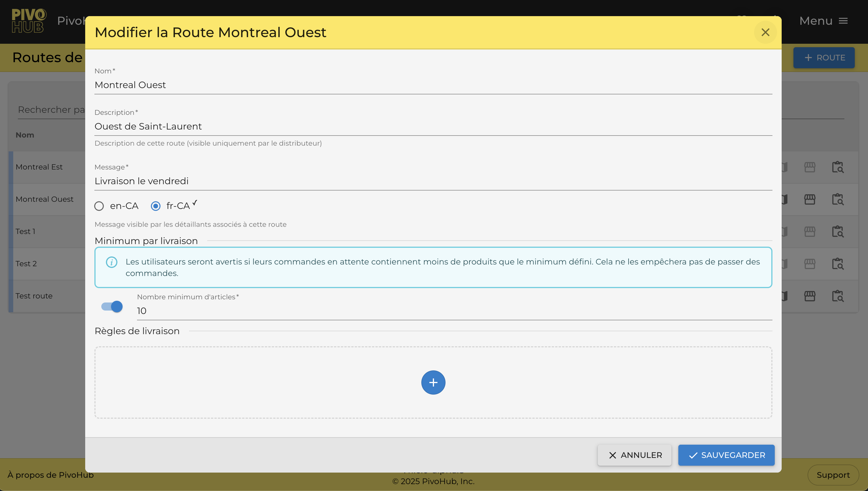Click the clipboard search icon in Montreal Est row

click(x=838, y=167)
